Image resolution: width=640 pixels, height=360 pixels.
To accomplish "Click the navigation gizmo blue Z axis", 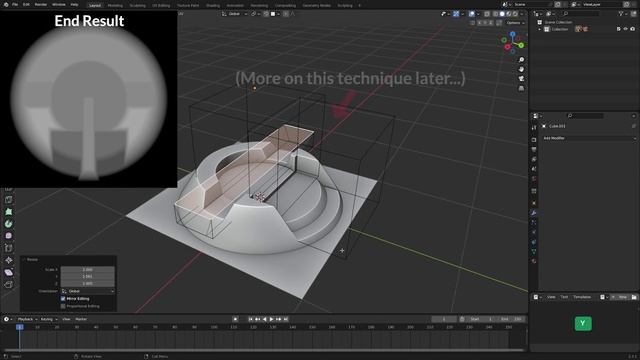I will (x=513, y=34).
